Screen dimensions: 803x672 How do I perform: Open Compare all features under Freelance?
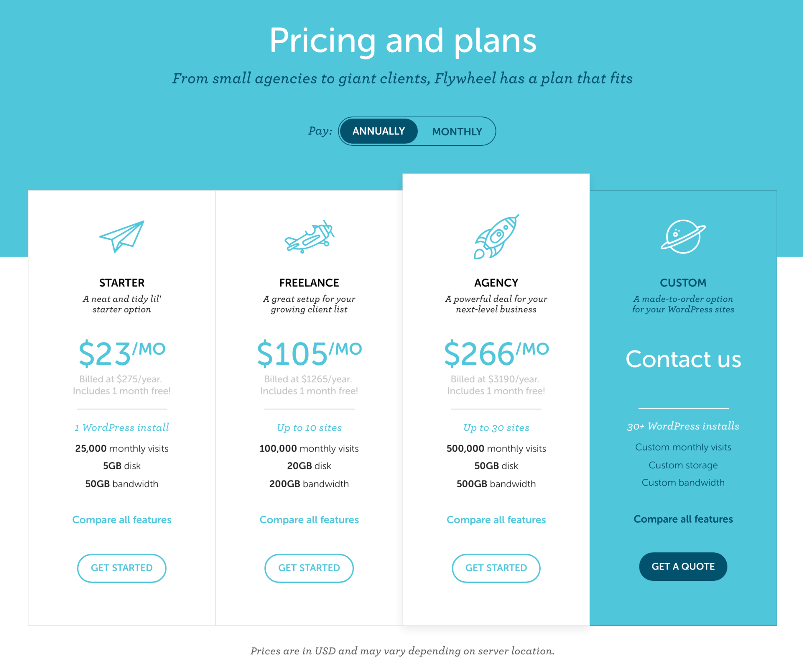pyautogui.click(x=309, y=520)
